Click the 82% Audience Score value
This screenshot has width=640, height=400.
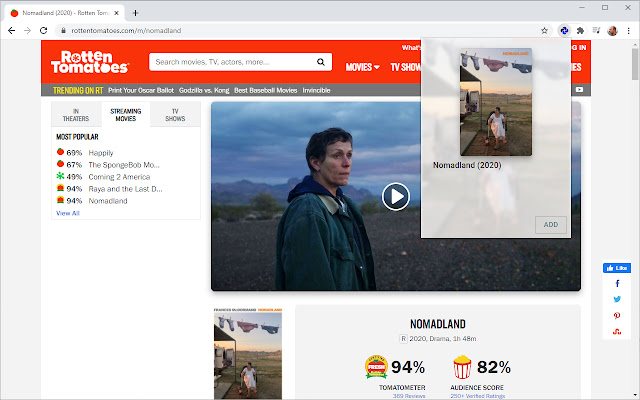(494, 367)
